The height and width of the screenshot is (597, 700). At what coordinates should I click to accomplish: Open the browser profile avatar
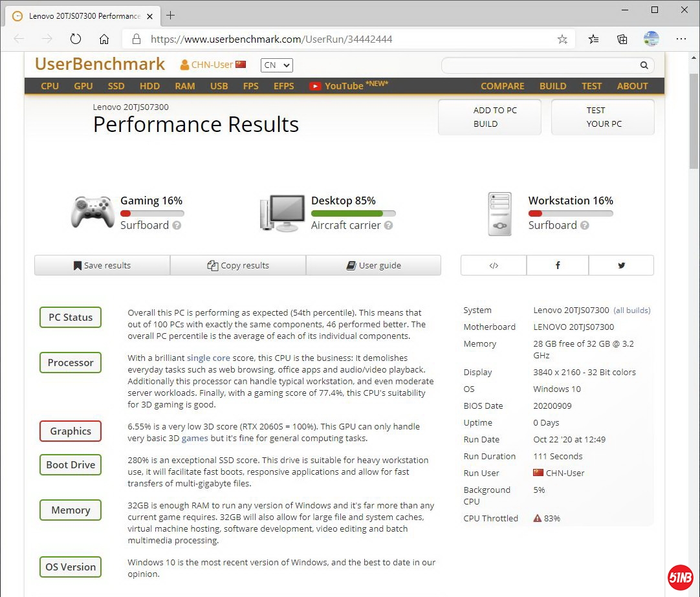tap(651, 39)
